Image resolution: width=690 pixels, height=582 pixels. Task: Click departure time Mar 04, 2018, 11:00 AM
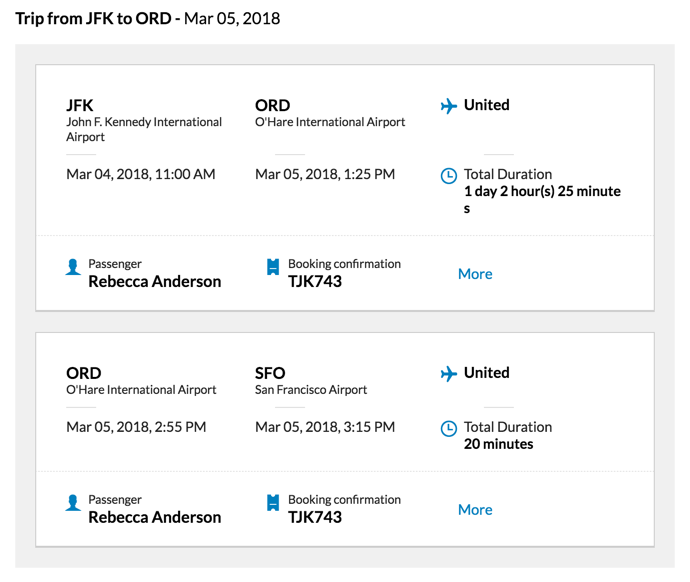click(140, 175)
